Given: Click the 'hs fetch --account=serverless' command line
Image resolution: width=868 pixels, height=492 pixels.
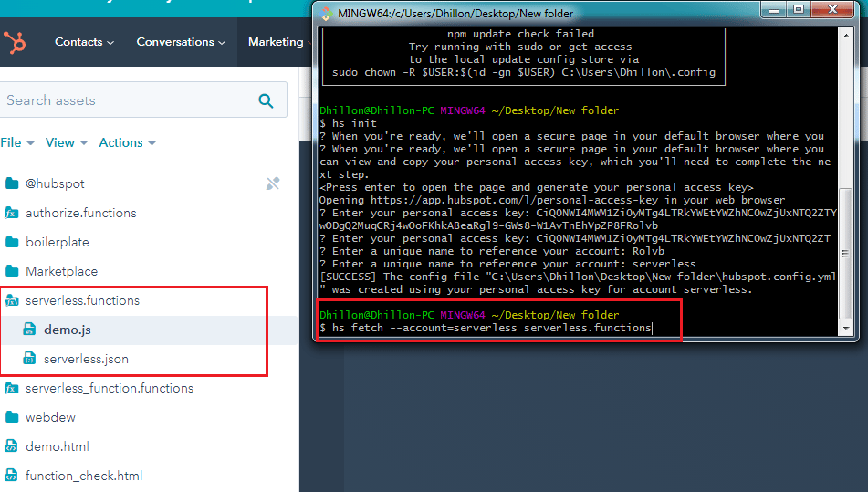Looking at the screenshot, I should coord(486,329).
